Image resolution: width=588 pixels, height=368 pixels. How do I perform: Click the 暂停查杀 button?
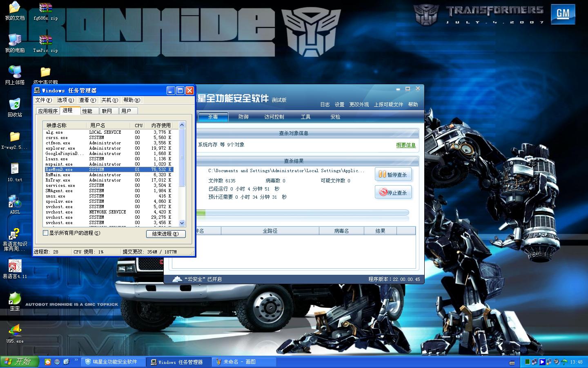coord(393,175)
